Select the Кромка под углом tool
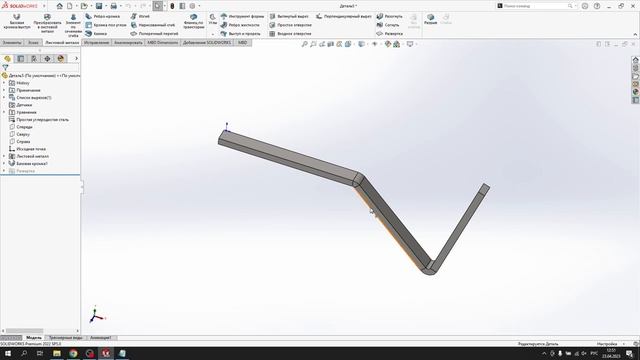Viewport: 640px width, 360px height. (106, 25)
